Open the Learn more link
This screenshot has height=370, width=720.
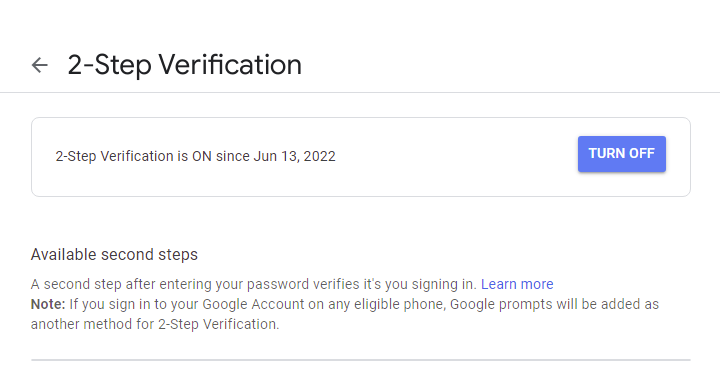[517, 284]
